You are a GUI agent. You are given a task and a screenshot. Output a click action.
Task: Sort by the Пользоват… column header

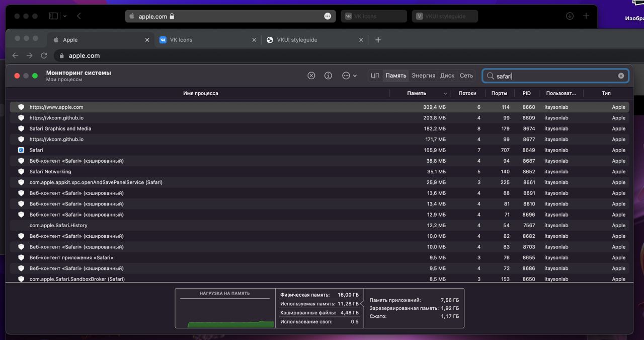pos(561,93)
